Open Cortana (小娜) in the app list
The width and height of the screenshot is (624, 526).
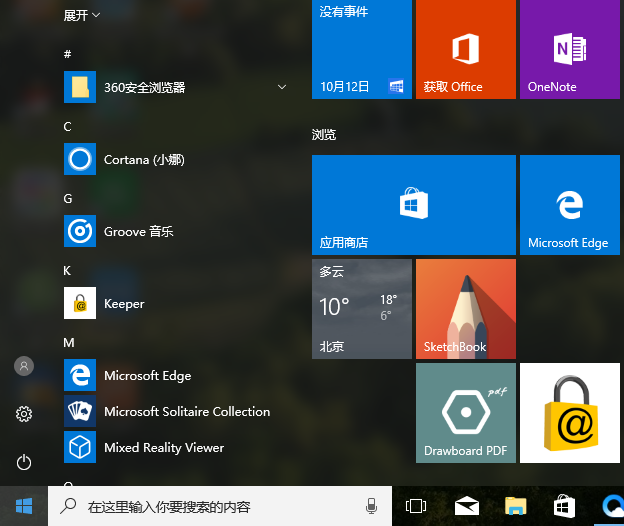pos(144,160)
